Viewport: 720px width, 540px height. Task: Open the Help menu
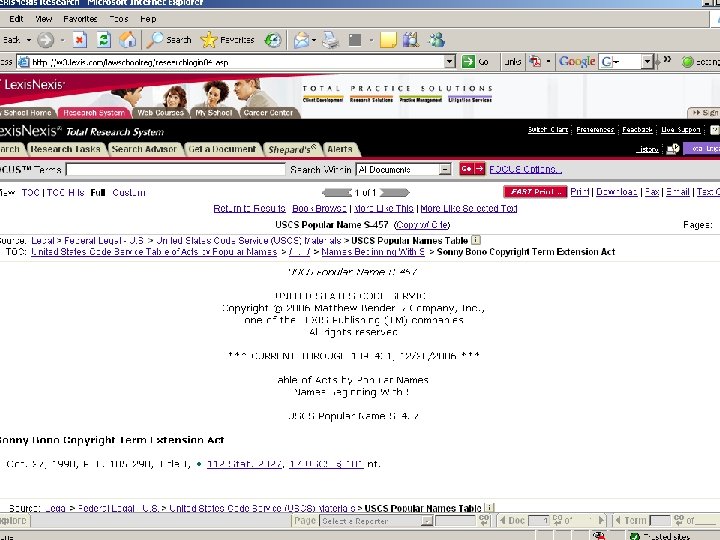coord(148,19)
